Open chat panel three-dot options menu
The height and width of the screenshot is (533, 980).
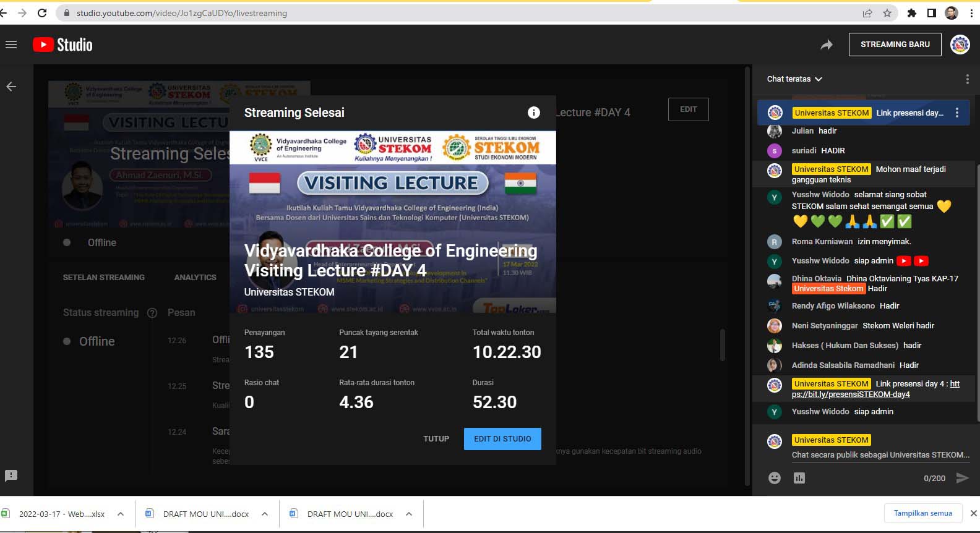967,79
